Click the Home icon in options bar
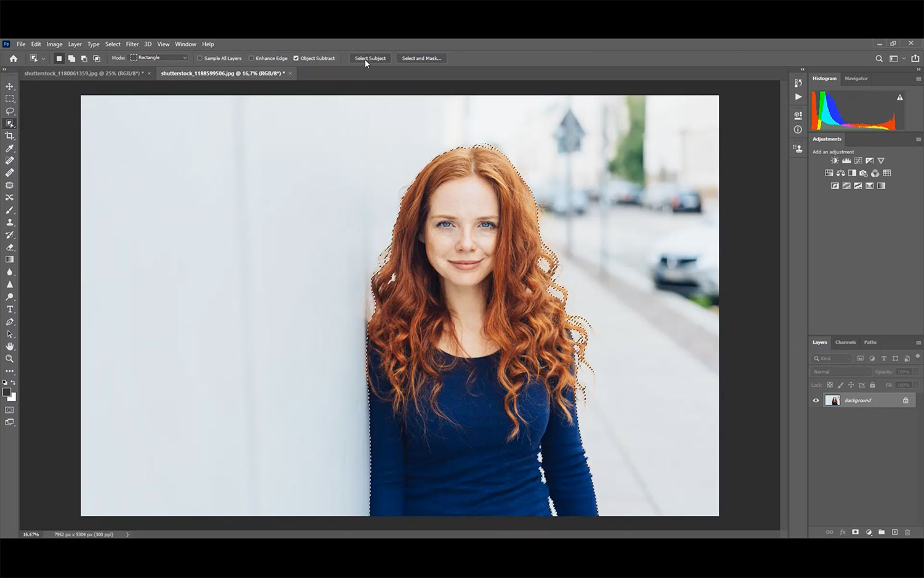 [x=14, y=59]
